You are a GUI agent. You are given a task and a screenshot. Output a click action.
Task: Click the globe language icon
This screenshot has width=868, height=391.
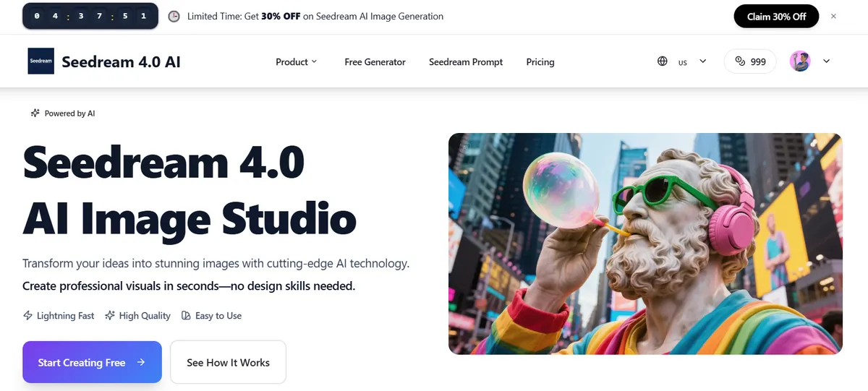click(x=663, y=61)
